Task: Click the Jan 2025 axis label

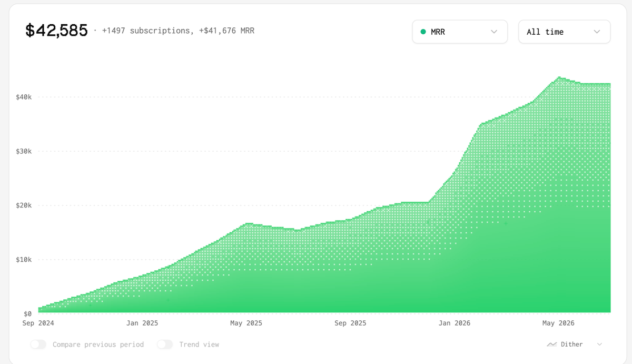Action: pos(142,323)
